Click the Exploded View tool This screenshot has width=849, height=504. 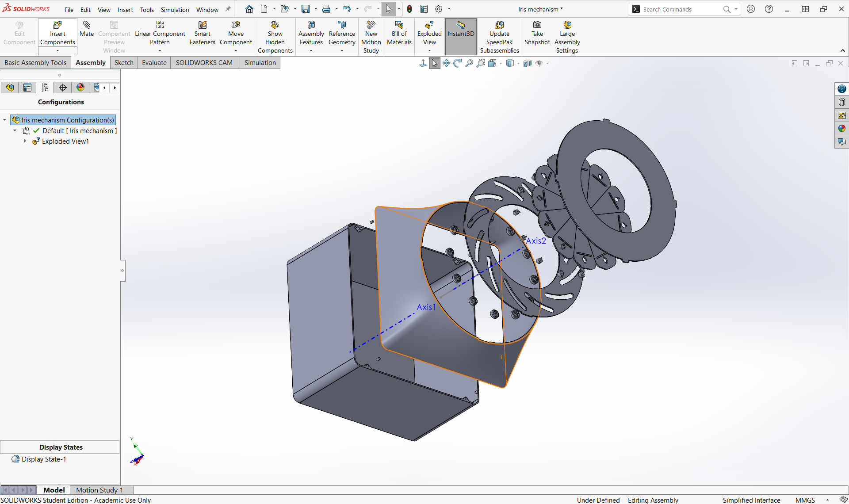coord(429,33)
